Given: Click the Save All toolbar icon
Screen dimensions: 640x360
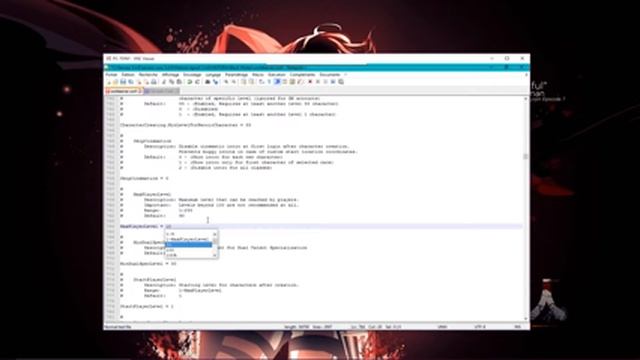Looking at the screenshot, I should click(131, 82).
